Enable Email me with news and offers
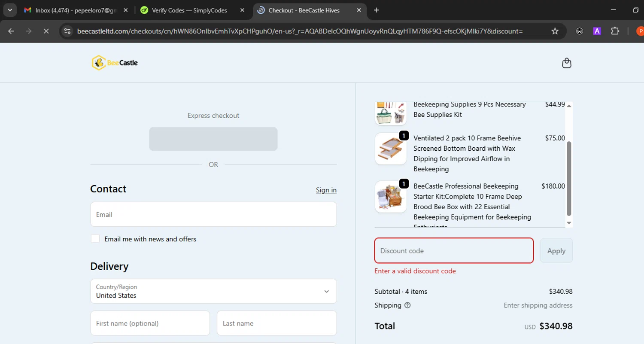The height and width of the screenshot is (344, 644). 95,239
